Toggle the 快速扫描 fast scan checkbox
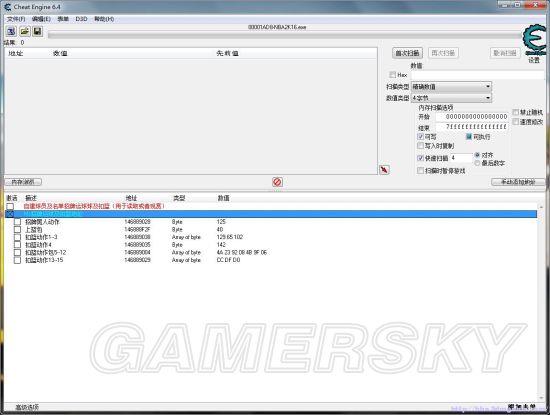This screenshot has width=550, height=415. click(421, 158)
